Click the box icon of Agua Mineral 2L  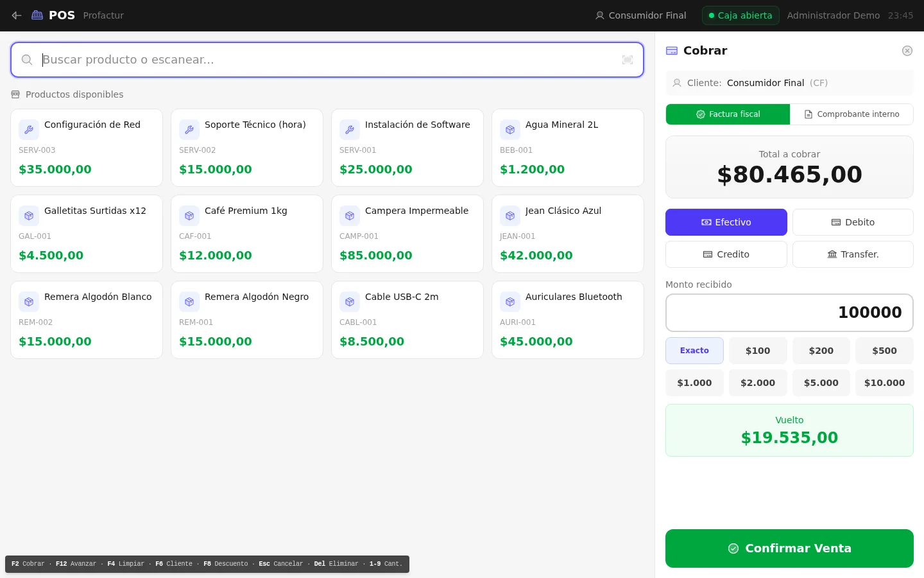tap(510, 130)
